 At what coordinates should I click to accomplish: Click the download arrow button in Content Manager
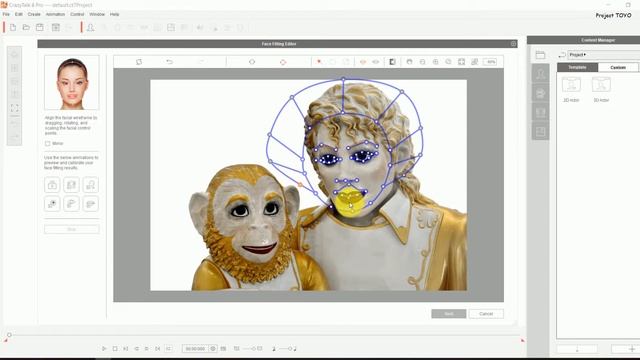coord(577,349)
